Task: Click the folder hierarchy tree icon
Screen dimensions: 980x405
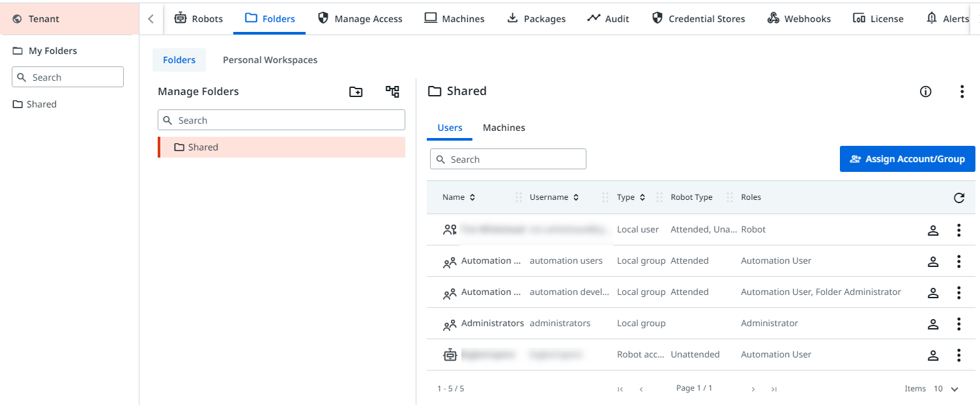Action: [x=392, y=92]
